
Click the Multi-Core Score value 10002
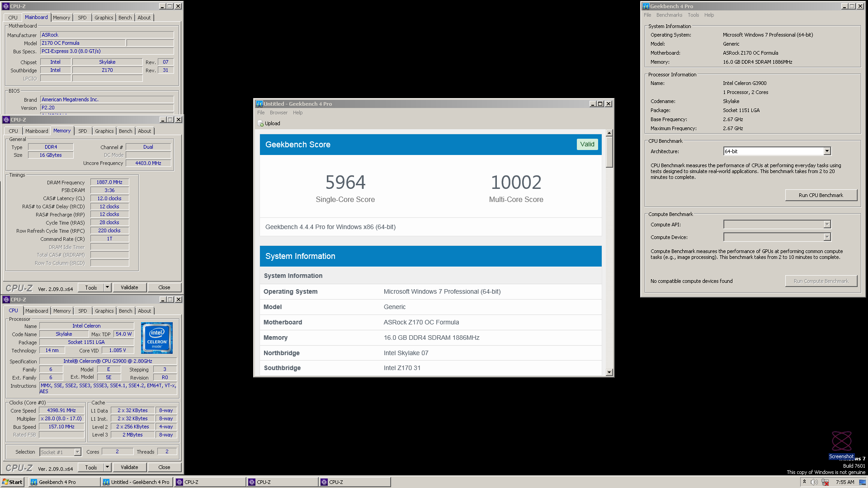click(516, 183)
